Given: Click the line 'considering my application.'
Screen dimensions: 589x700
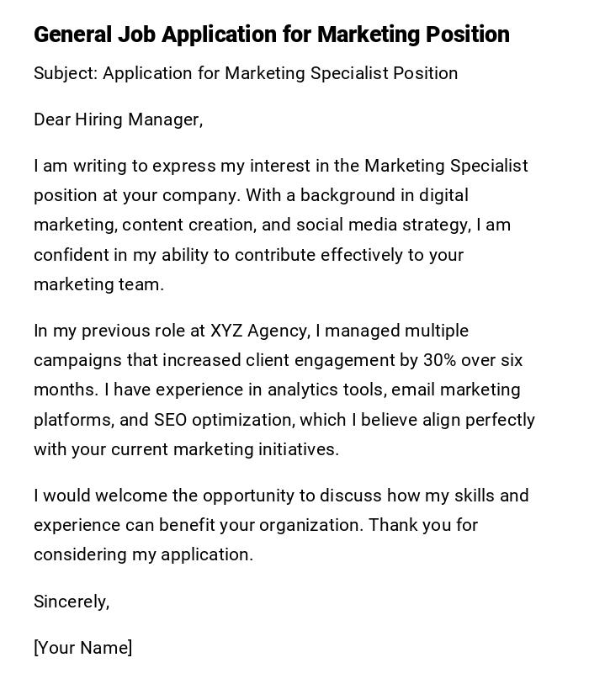Looking at the screenshot, I should [143, 554].
